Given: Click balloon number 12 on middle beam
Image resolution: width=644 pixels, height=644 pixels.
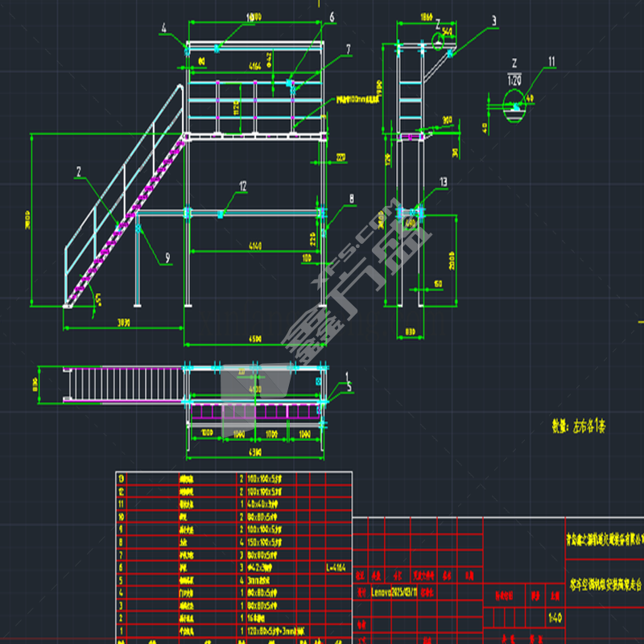Looking at the screenshot, I should click(242, 185).
